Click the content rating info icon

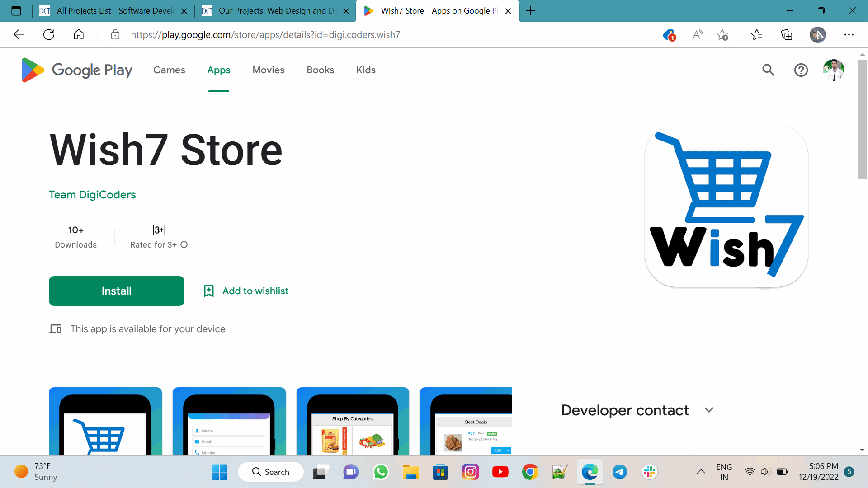click(x=184, y=244)
